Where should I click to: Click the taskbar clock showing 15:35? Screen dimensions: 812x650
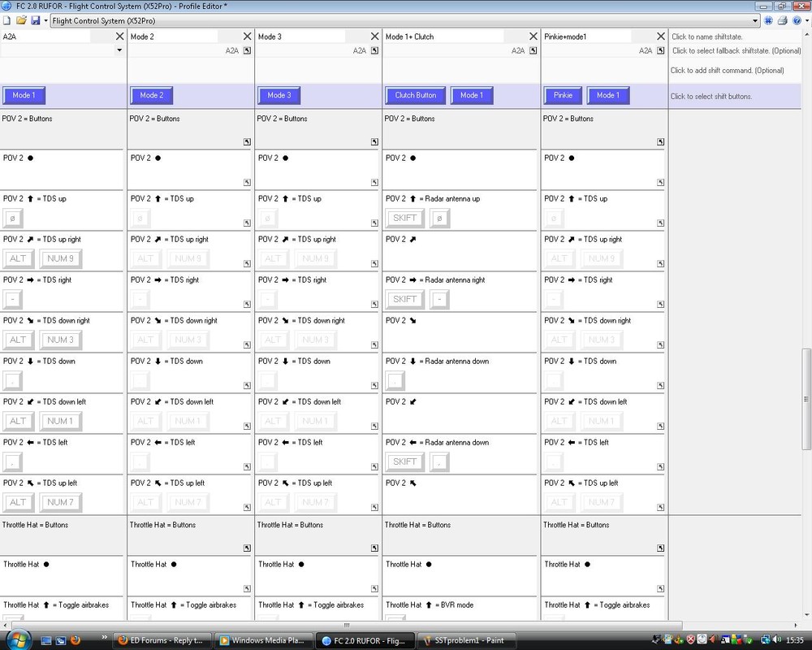click(795, 641)
